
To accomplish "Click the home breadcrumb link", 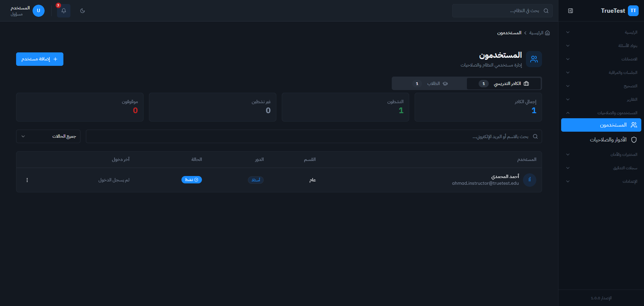I will [536, 33].
